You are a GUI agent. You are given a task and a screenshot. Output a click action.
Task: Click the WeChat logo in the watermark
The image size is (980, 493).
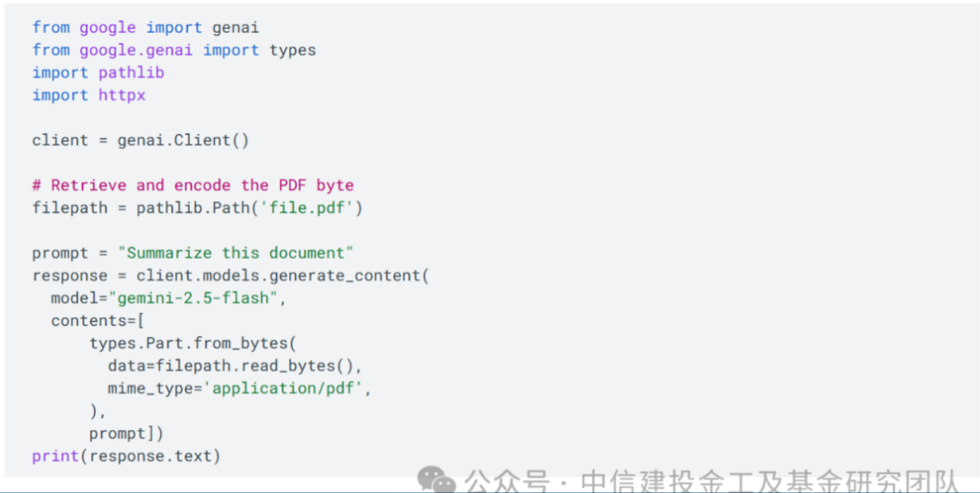pos(436,480)
